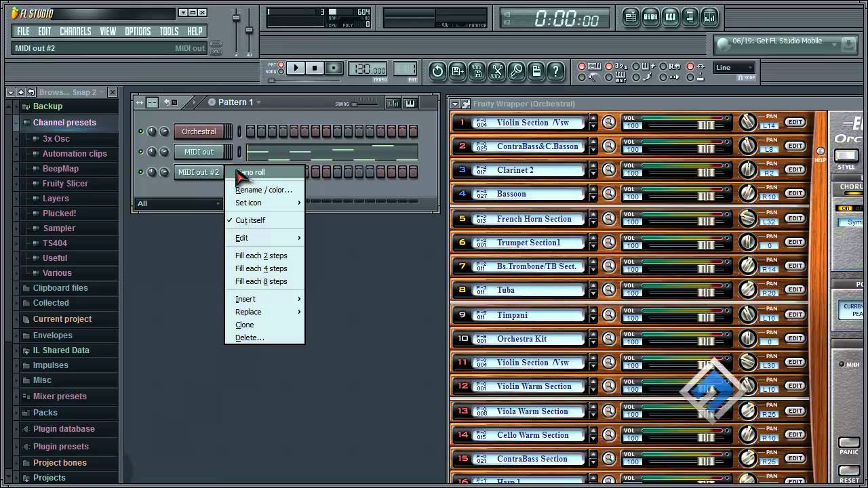This screenshot has height=488, width=868.
Task: Open the Piano roll view icon
Action: coord(670,18)
